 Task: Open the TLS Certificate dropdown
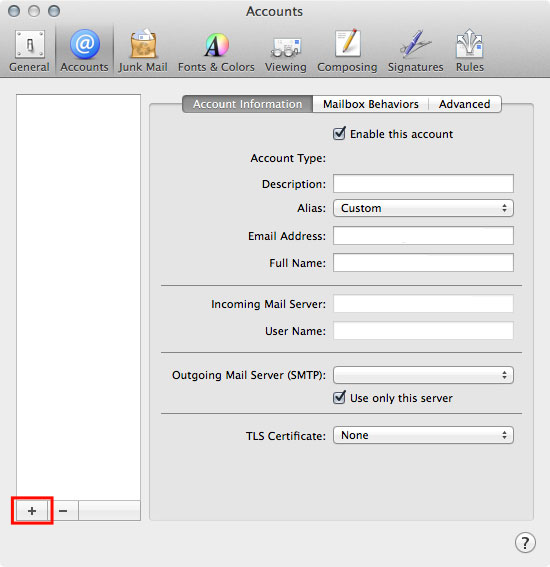pos(423,435)
